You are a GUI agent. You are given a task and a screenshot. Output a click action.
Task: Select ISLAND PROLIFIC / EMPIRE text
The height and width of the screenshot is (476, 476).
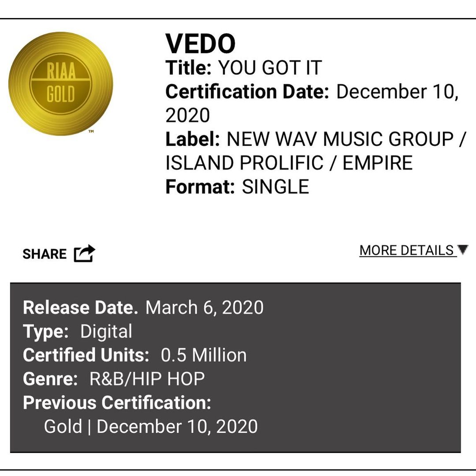289,163
